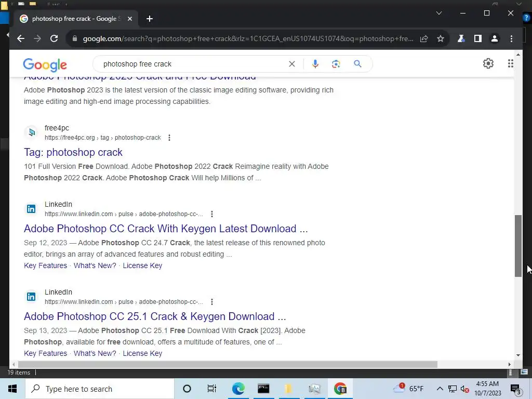Open License Key under the CC 25.1 result

pos(142,353)
